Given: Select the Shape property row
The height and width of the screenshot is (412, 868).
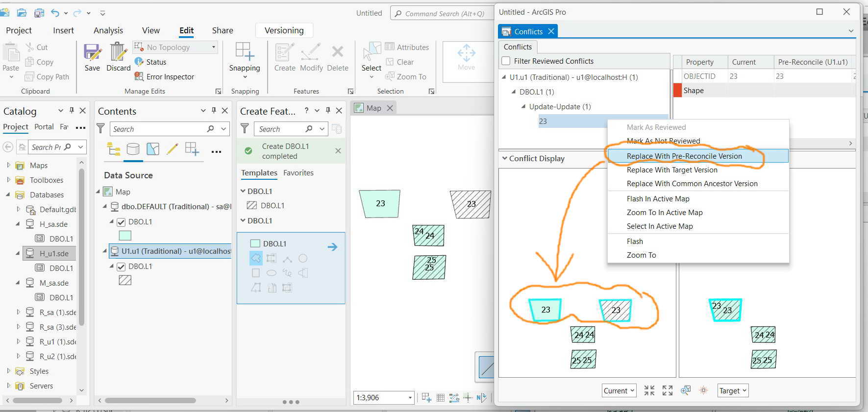Looking at the screenshot, I should 764,91.
